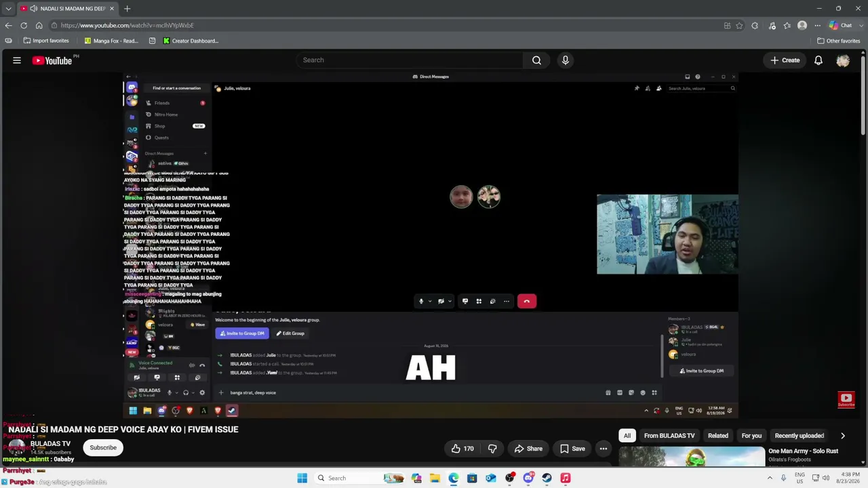Click the Create button
868x488 pixels.
coord(785,60)
